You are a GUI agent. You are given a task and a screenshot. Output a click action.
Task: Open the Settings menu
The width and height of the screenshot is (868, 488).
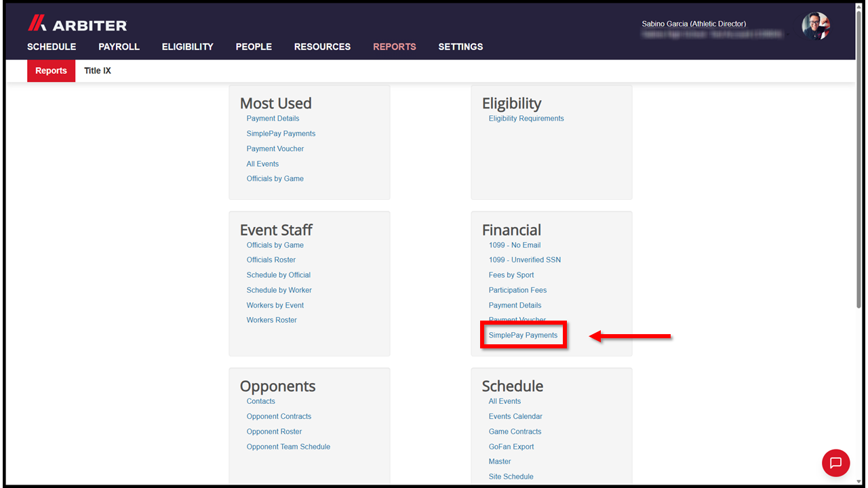tap(460, 47)
